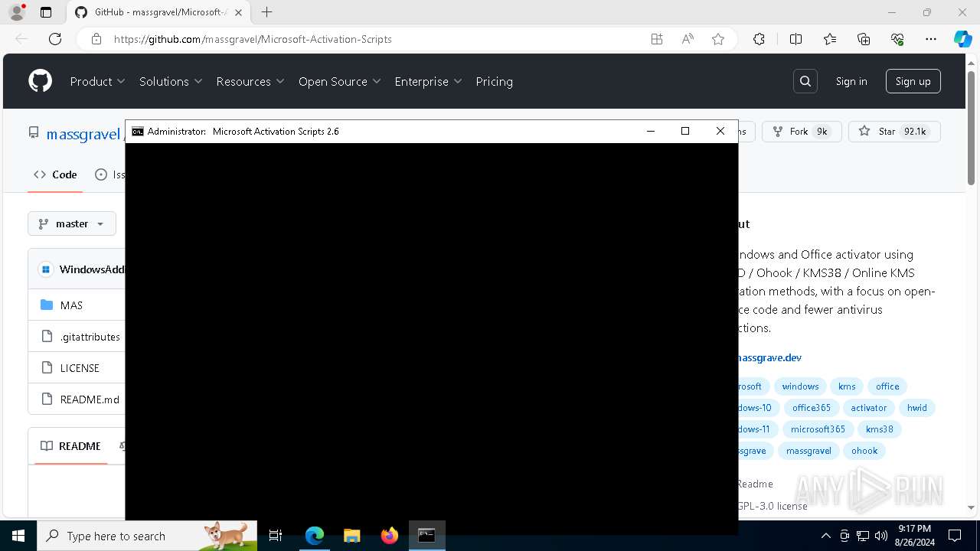The width and height of the screenshot is (980, 551).
Task: Expand Enterprise dropdown on GitHub
Action: click(x=429, y=81)
